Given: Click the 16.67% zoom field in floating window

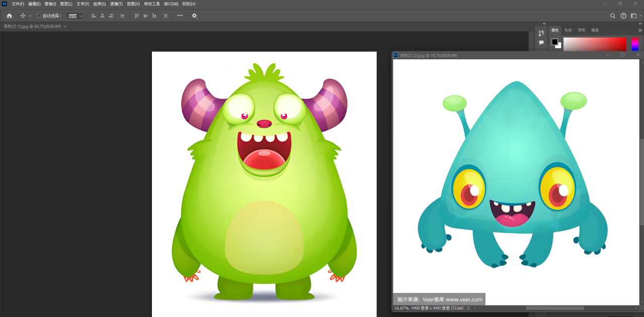Looking at the screenshot, I should point(401,308).
